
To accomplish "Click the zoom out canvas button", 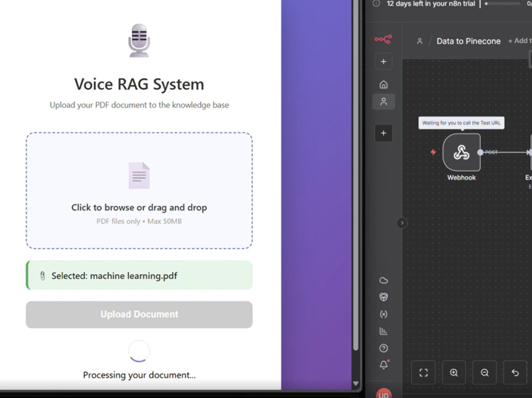I will [485, 373].
